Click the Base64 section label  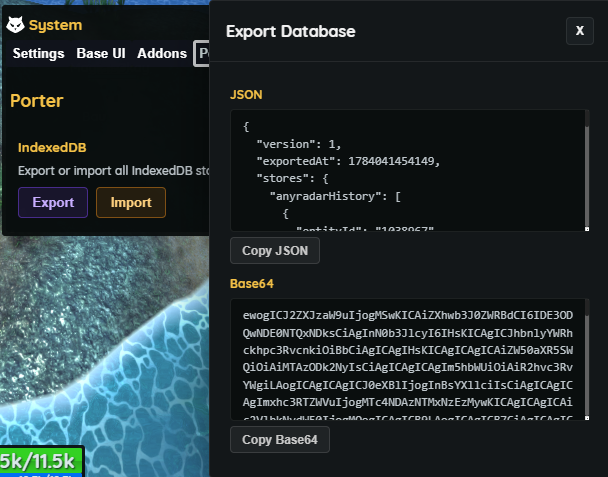coord(252,283)
